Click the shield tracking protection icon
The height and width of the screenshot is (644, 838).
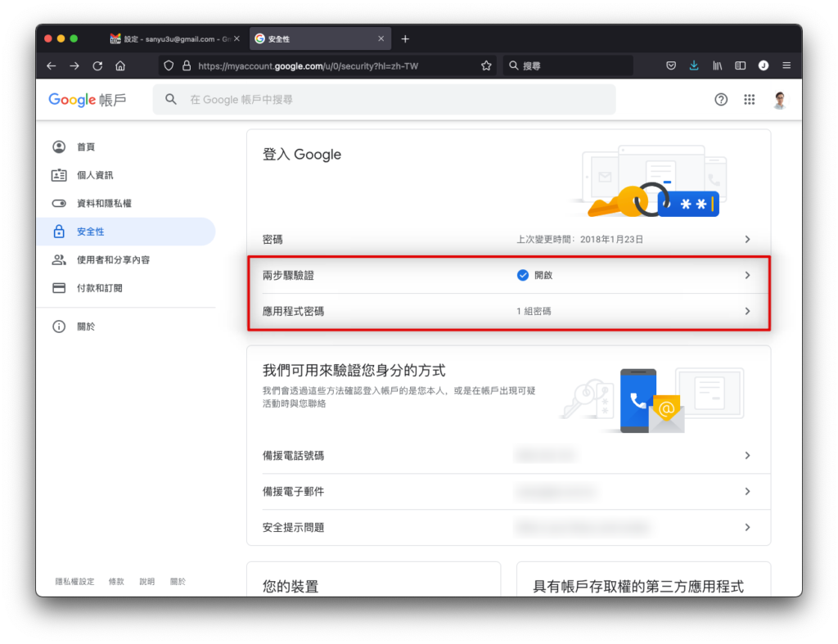169,65
